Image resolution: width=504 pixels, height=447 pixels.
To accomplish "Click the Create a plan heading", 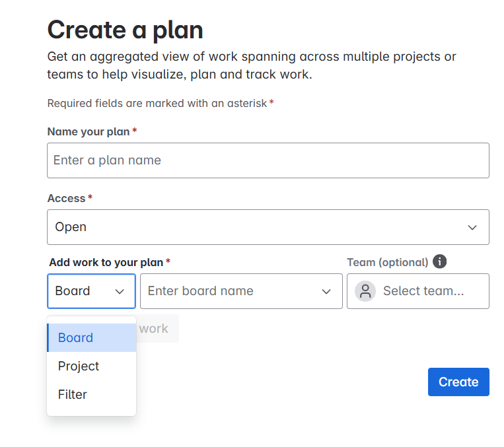I will (125, 30).
